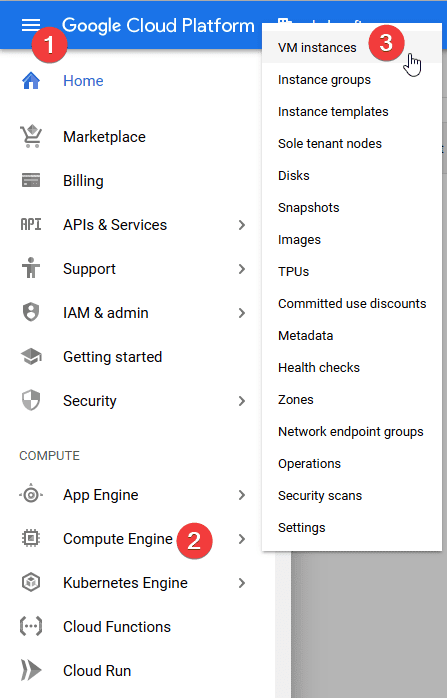Click the APIs & Services label

click(115, 225)
